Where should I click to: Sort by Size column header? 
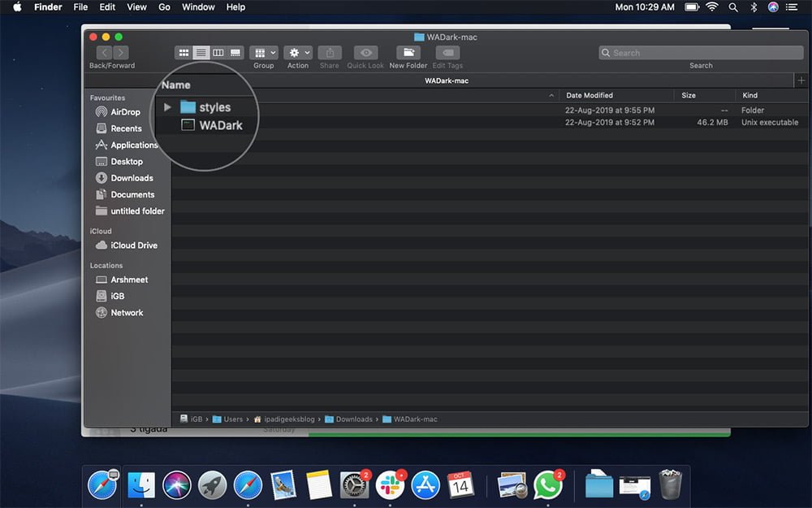(689, 95)
